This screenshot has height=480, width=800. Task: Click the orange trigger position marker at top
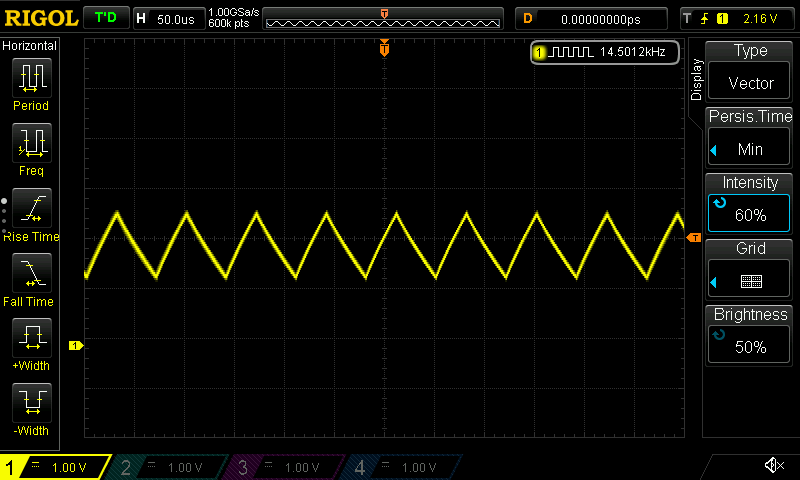click(x=384, y=48)
